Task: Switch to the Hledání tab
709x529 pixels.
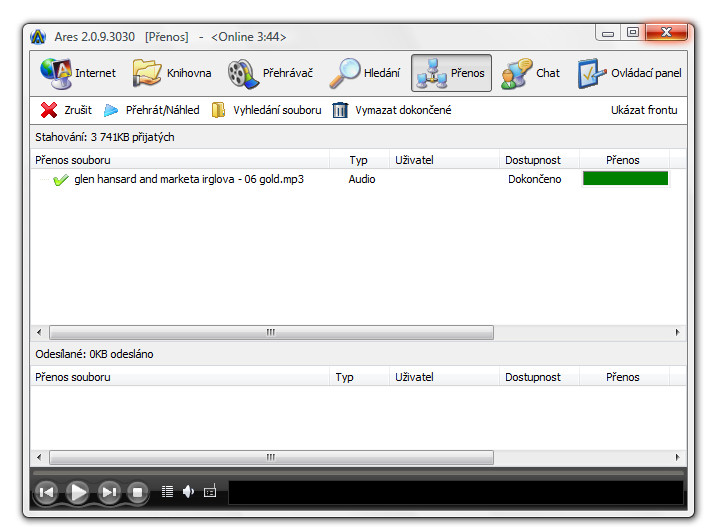Action: click(365, 73)
